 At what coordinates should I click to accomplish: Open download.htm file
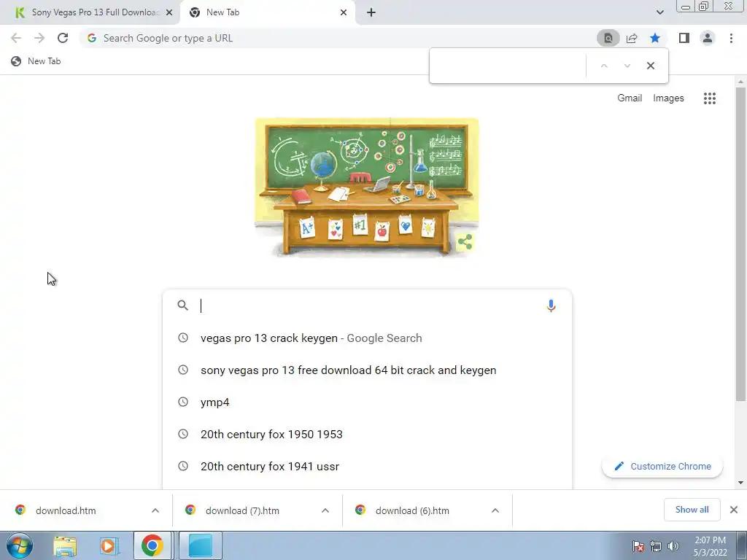click(x=66, y=510)
